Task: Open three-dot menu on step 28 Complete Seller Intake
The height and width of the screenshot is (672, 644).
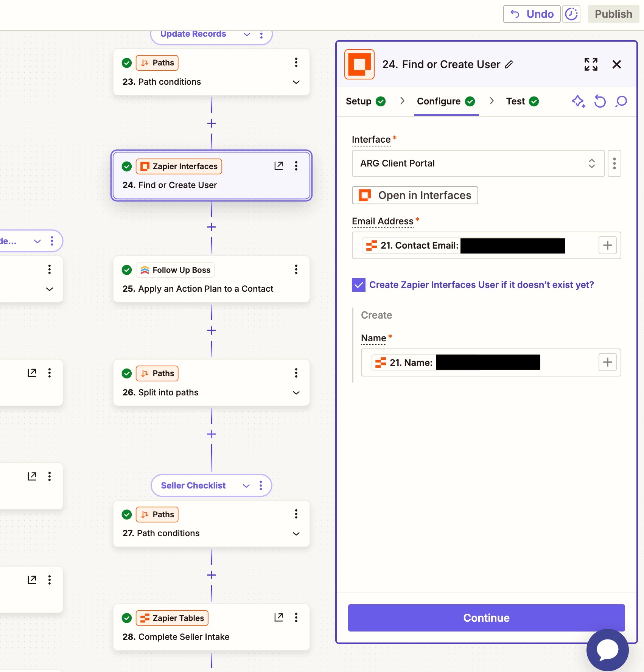Action: pyautogui.click(x=296, y=618)
